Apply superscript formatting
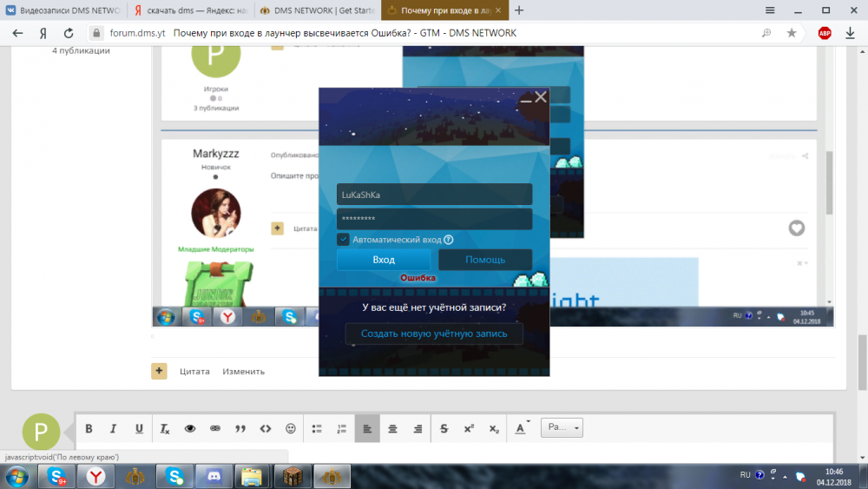 click(469, 429)
